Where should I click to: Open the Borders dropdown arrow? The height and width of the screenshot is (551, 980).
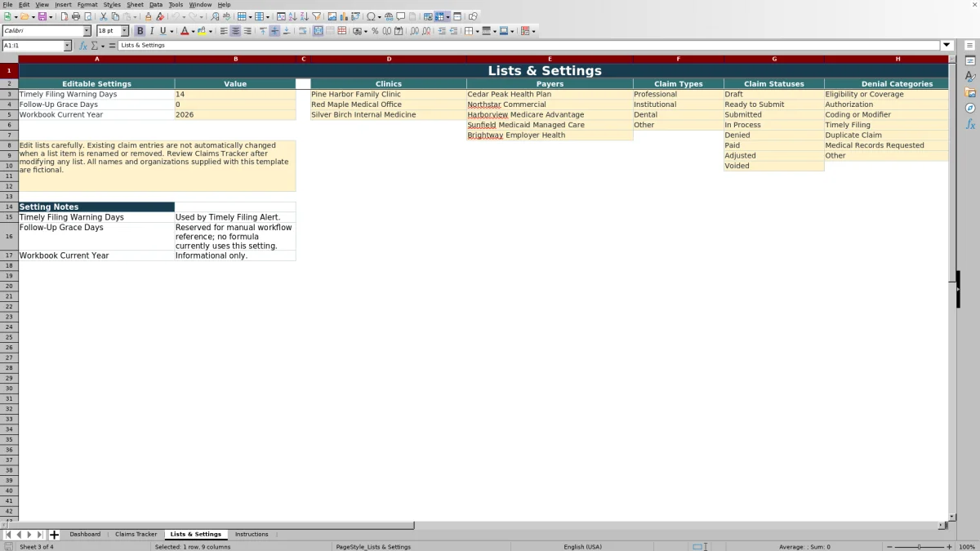coord(477,31)
